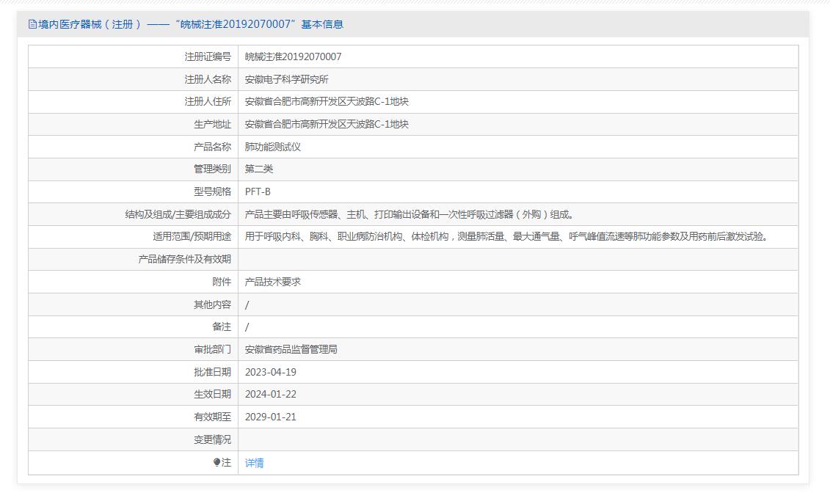Click the 审批部门 label

(212, 349)
